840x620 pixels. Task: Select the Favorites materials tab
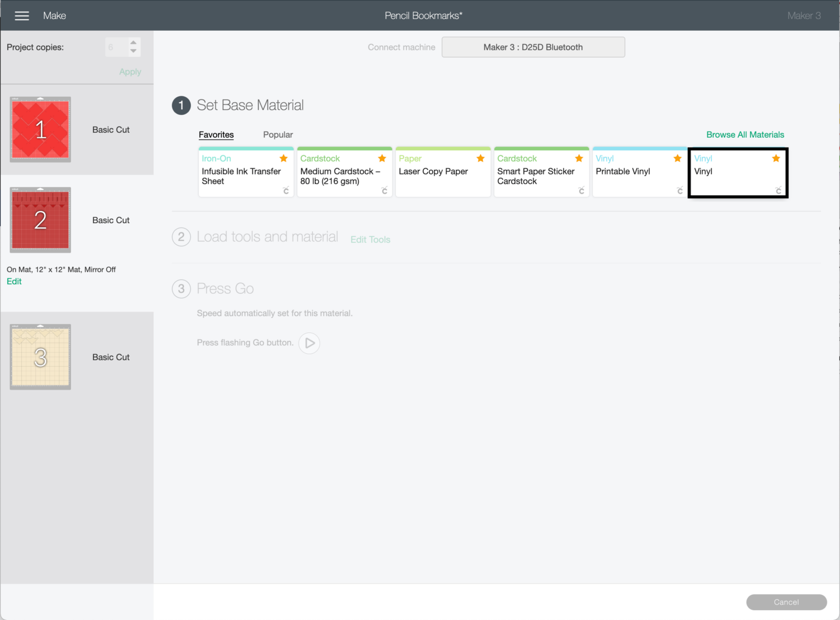pyautogui.click(x=216, y=134)
